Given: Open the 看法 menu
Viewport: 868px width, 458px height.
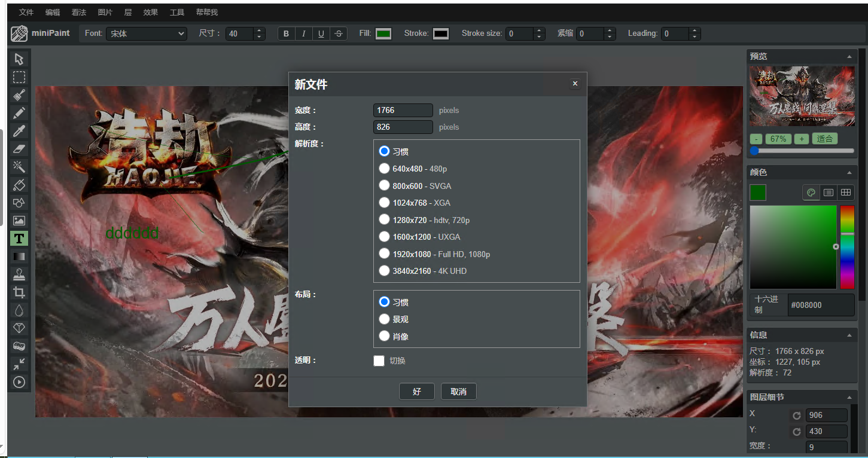Looking at the screenshot, I should (x=79, y=12).
